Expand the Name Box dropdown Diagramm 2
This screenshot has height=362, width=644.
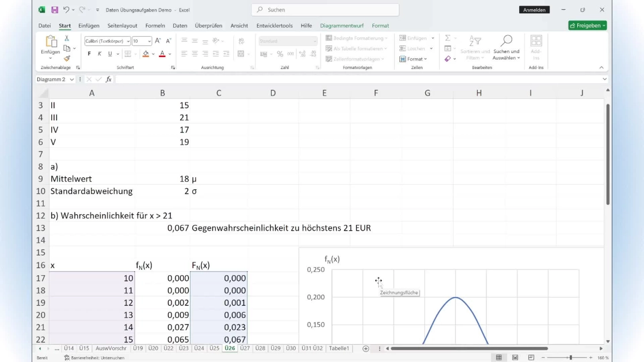point(72,79)
